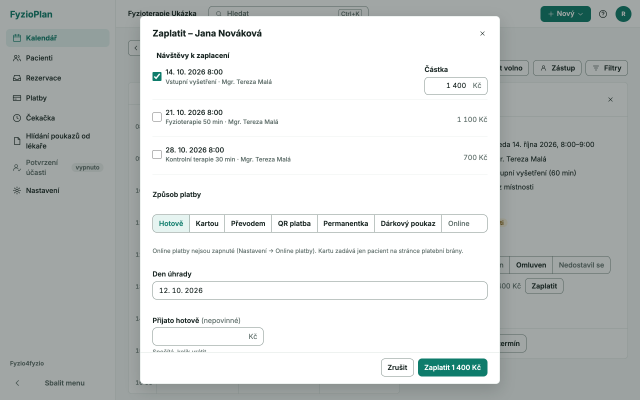
Task: Click the Nedostavil se status in the background panel
Action: pyautogui.click(x=581, y=265)
